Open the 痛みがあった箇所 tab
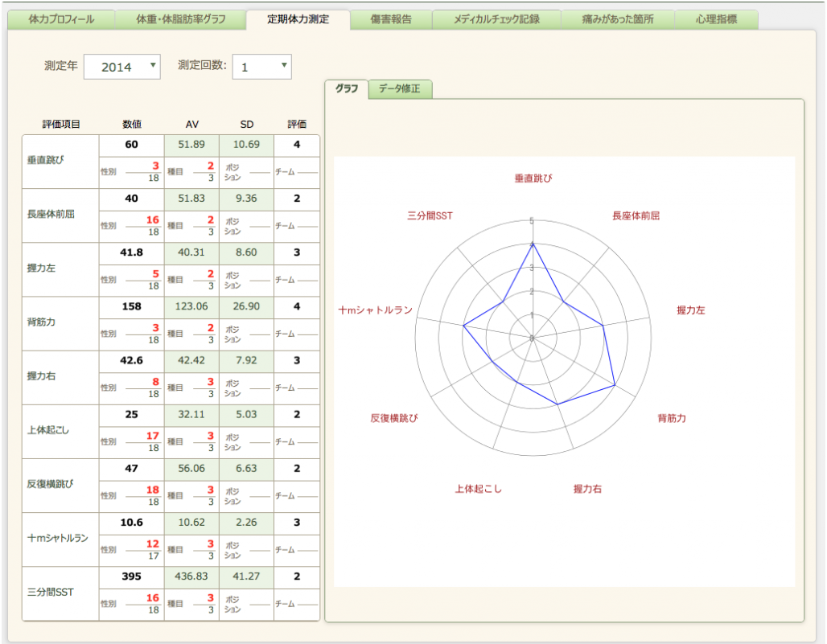The image size is (827, 644). coord(618,19)
